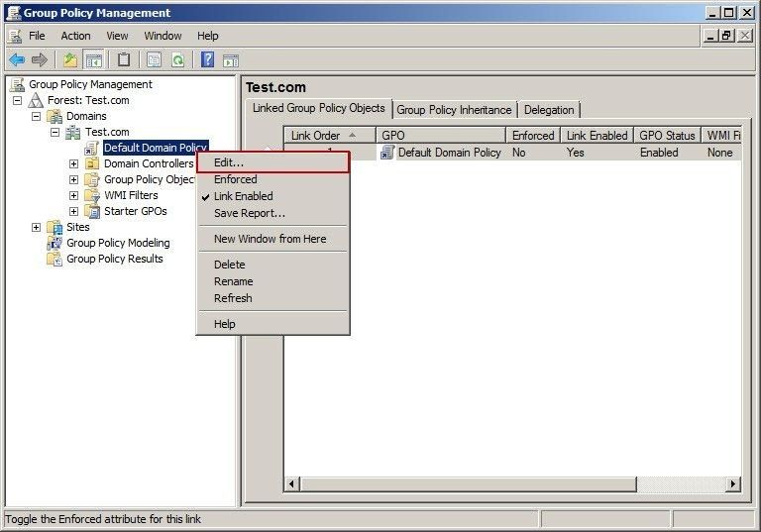
Task: Click the Group Policy Modeling icon
Action: click(54, 243)
